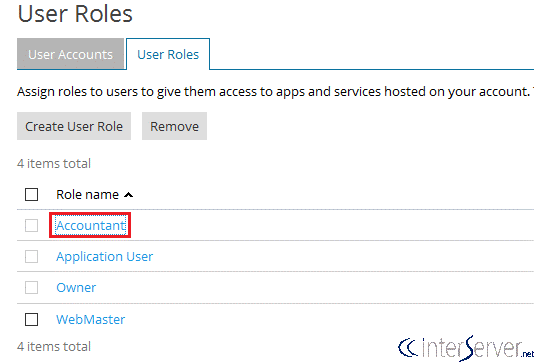Check the WebMaster role checkbox

click(x=31, y=319)
